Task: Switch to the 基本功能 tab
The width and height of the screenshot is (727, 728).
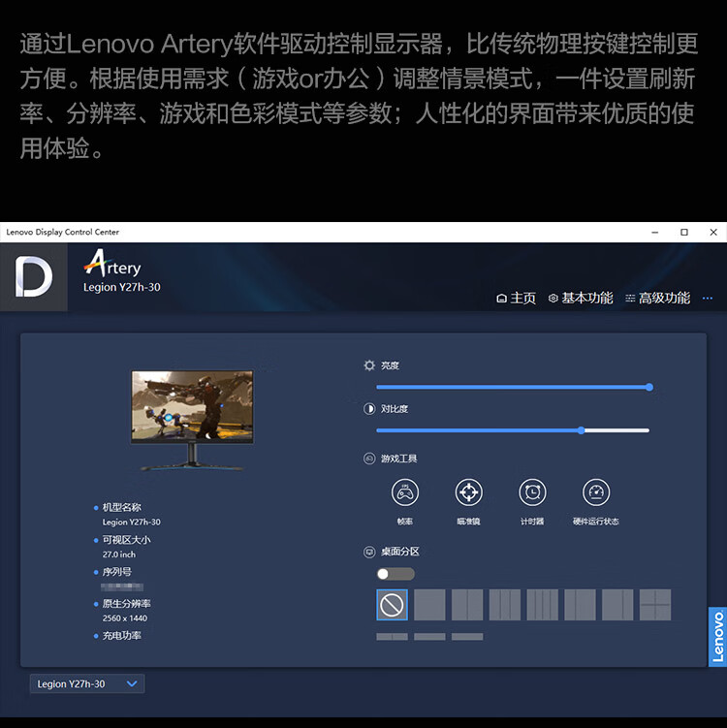Action: (581, 298)
